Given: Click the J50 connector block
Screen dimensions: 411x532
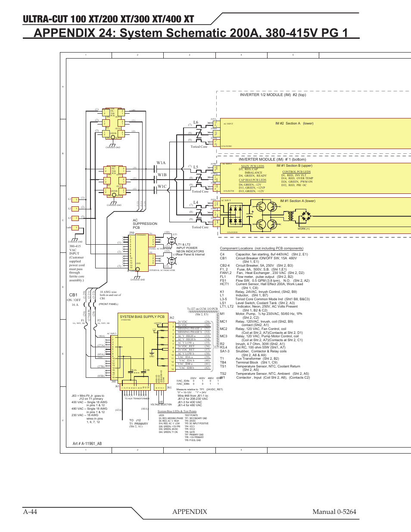Looking at the screenshot, I should pyautogui.click(x=132, y=252).
